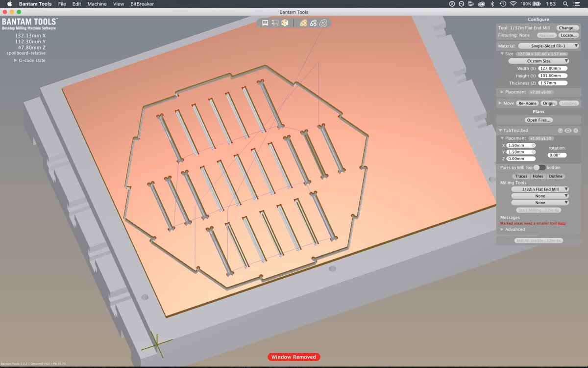Toggle the Holes milling part

538,176
